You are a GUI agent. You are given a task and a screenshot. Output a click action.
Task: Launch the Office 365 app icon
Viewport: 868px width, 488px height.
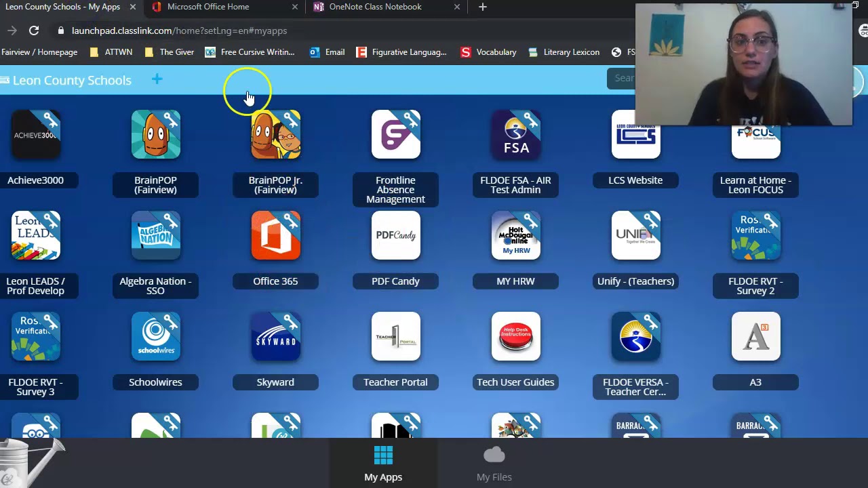tap(275, 235)
